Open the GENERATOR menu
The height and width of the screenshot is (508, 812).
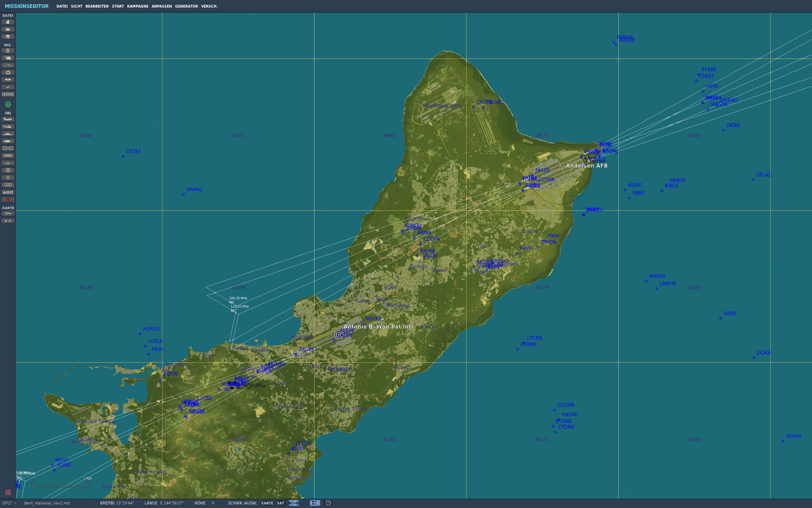point(186,6)
